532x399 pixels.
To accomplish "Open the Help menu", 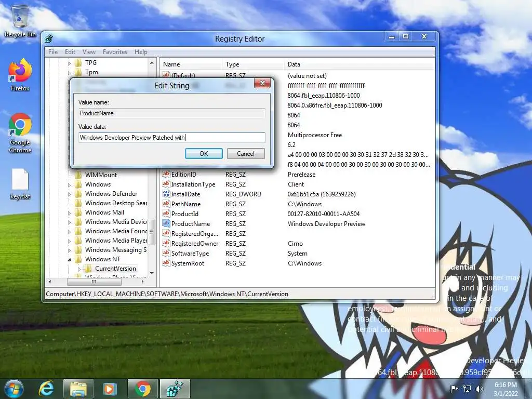I will point(141,52).
